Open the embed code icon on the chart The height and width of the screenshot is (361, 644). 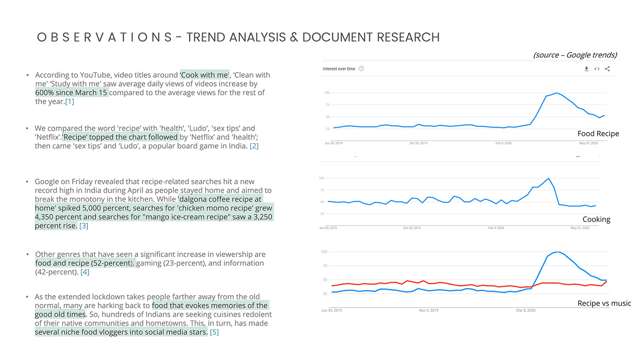pos(597,69)
